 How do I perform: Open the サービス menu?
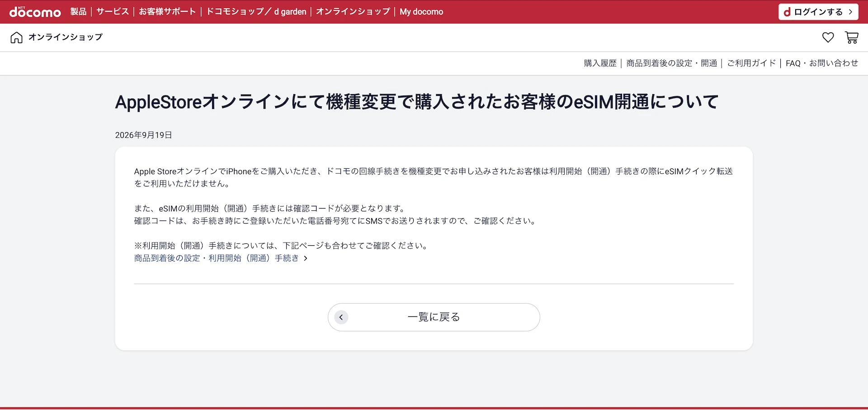click(113, 12)
